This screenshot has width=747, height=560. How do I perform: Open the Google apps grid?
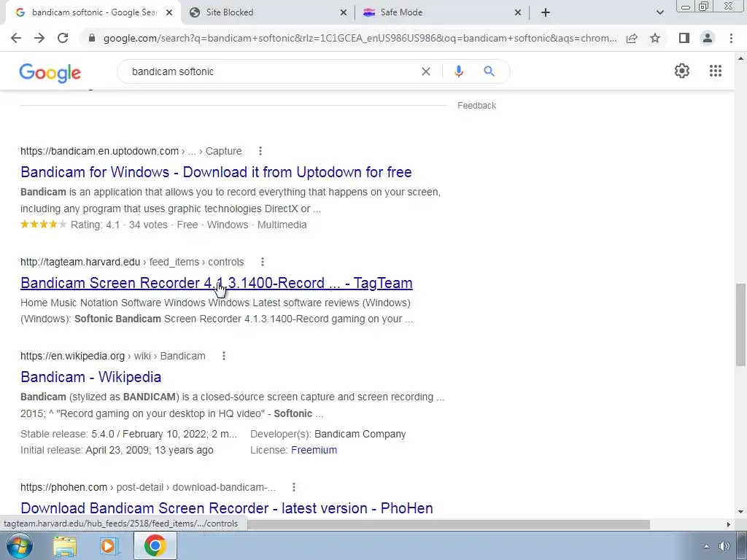pos(715,71)
